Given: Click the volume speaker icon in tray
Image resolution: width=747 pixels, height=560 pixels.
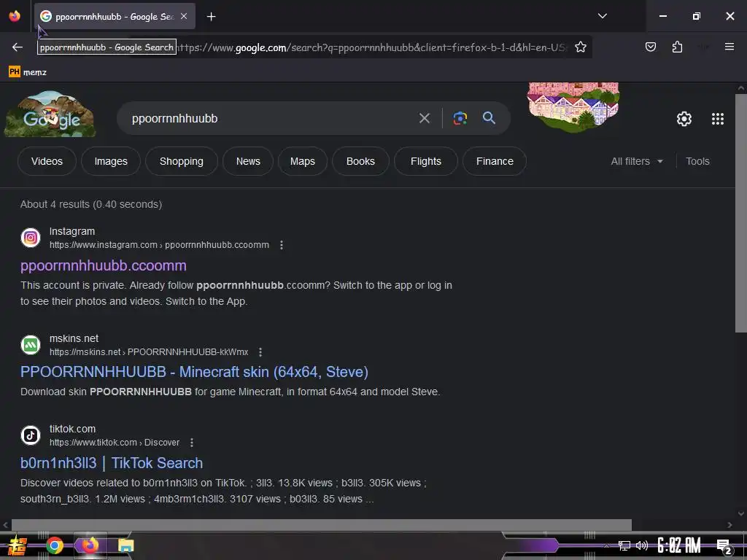Looking at the screenshot, I should point(642,545).
